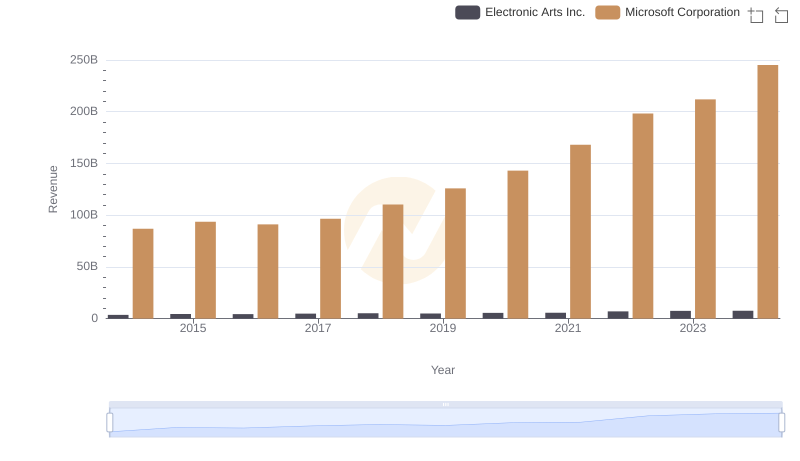
Task: Click the Microsoft bar for 2022
Action: pos(643,216)
